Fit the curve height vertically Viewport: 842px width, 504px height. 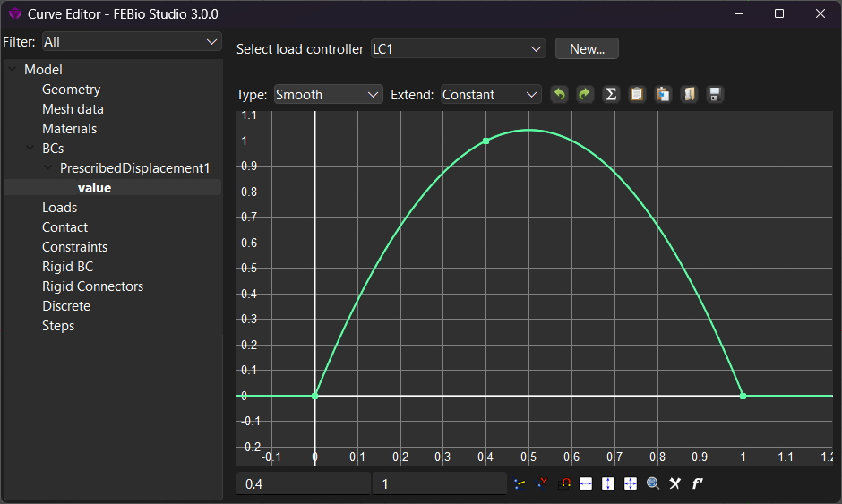point(608,483)
